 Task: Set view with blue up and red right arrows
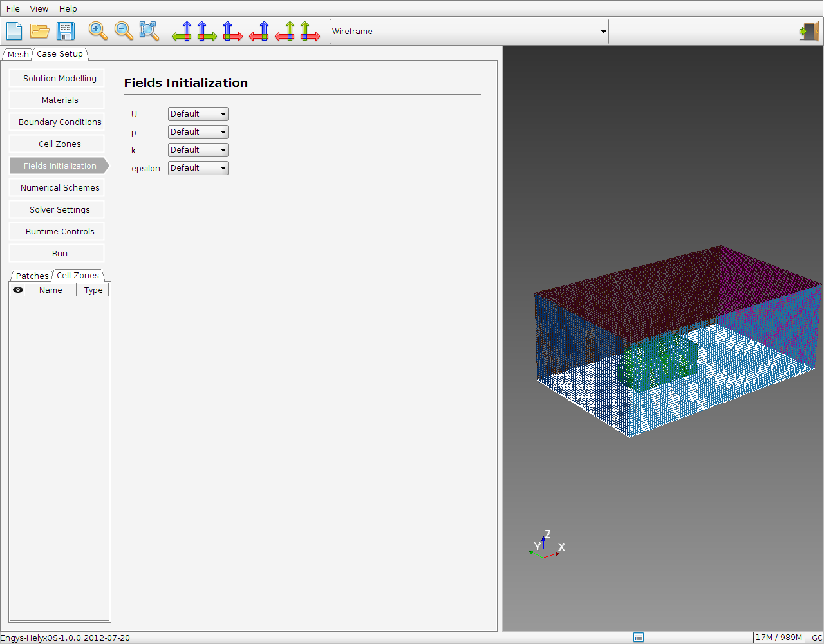tap(233, 31)
